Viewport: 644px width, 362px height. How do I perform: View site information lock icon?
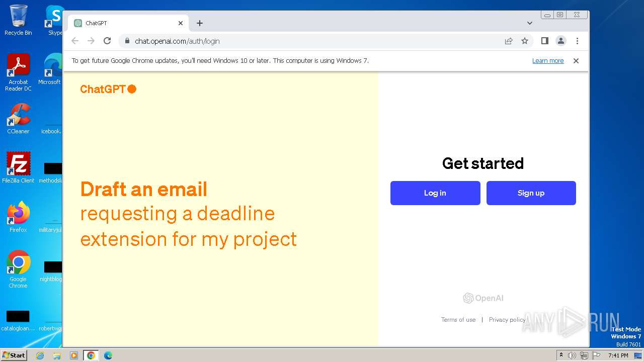(x=127, y=41)
